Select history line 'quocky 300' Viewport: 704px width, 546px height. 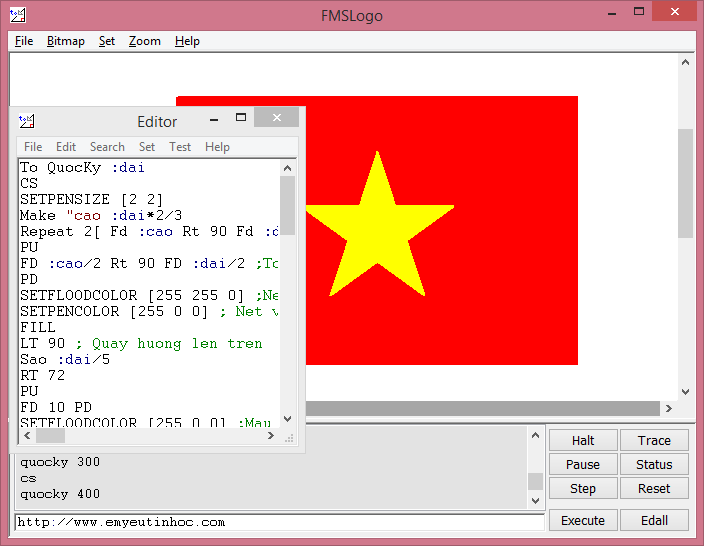point(60,462)
